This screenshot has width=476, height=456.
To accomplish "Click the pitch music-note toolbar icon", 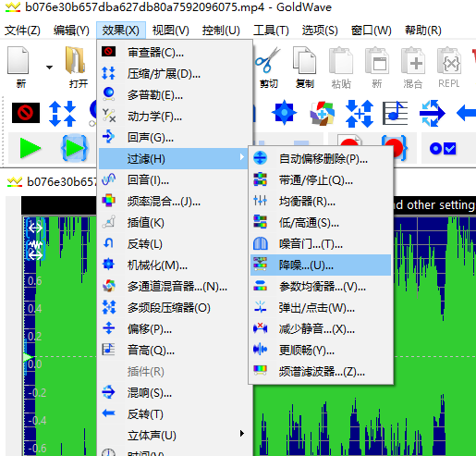I will (x=396, y=113).
